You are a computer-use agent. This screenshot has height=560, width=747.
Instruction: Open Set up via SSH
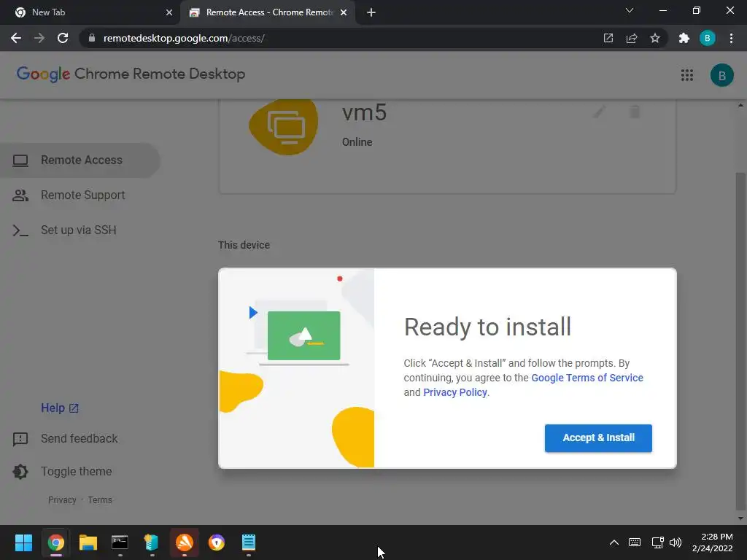coord(80,230)
